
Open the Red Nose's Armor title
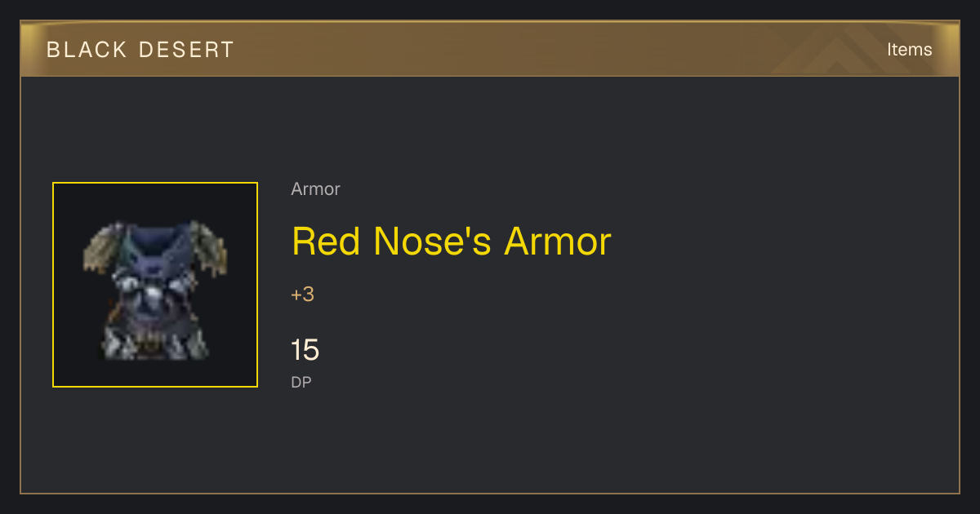pyautogui.click(x=452, y=241)
